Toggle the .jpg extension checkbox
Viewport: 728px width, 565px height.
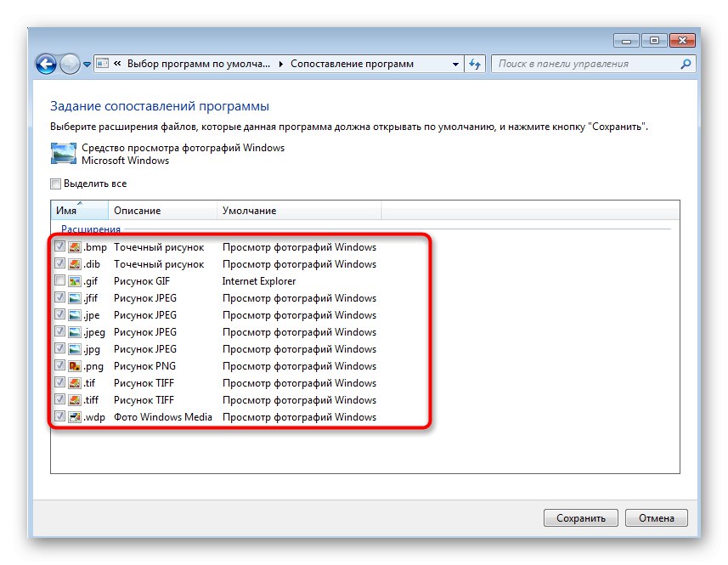pyautogui.click(x=59, y=348)
